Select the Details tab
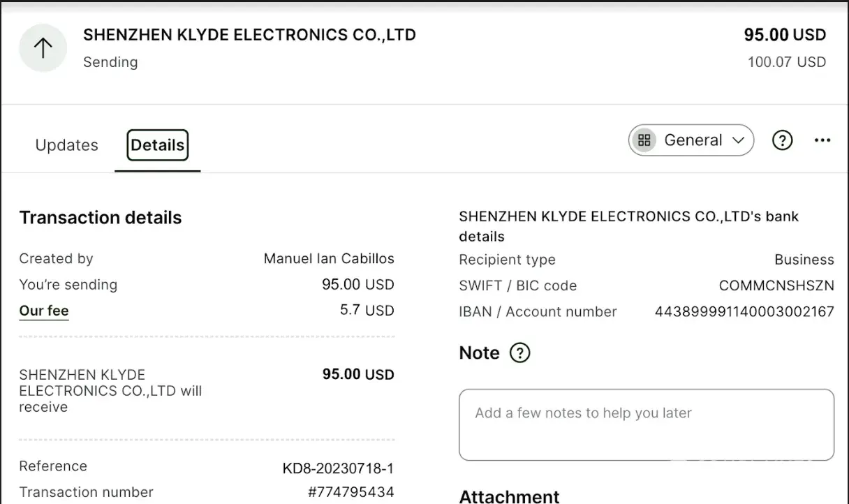849x504 pixels. click(158, 145)
